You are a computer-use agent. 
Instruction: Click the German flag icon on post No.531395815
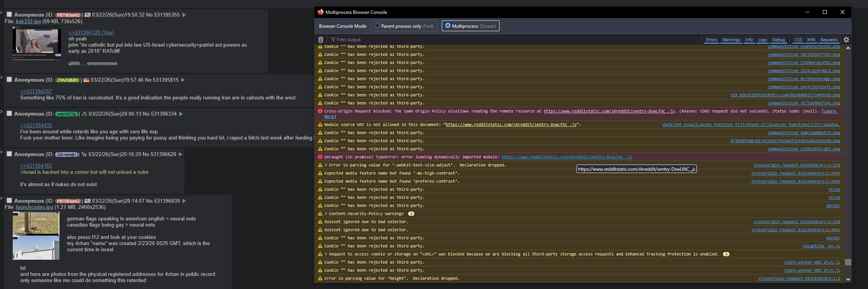pos(86,80)
